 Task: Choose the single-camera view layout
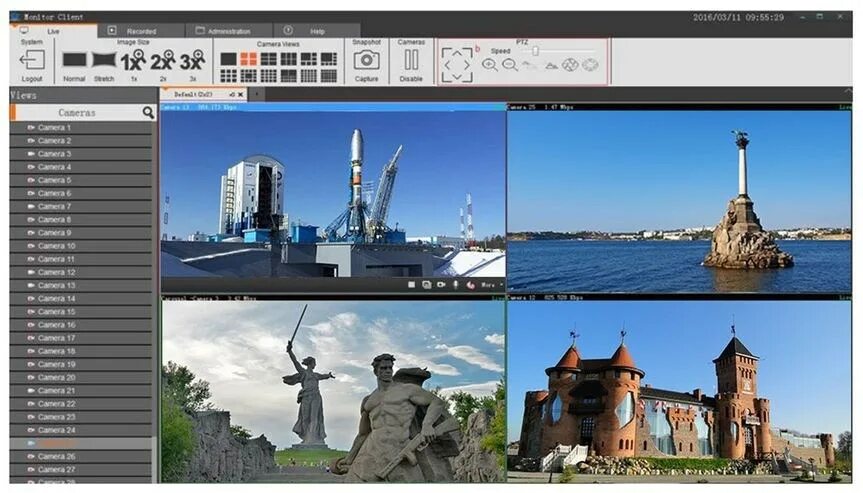pyautogui.click(x=228, y=58)
